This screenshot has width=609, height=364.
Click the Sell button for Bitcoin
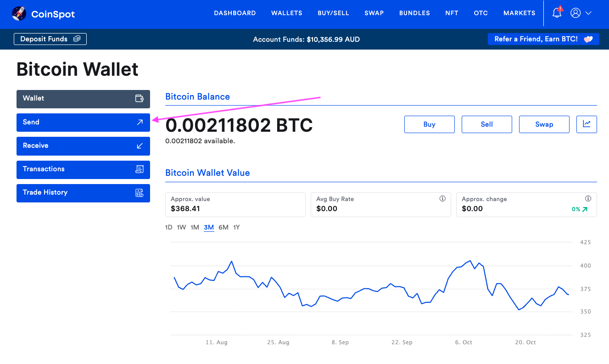(x=487, y=124)
